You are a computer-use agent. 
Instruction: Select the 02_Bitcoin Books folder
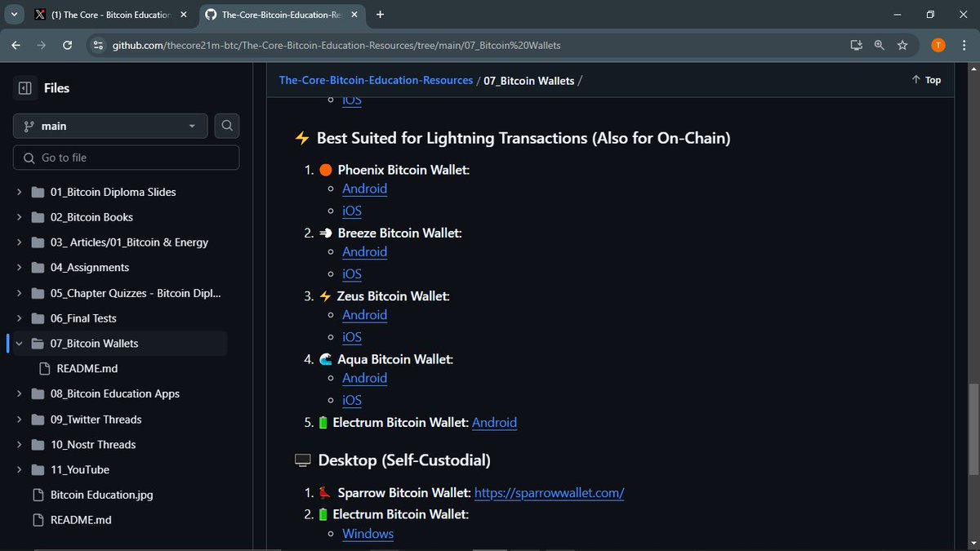click(x=91, y=218)
